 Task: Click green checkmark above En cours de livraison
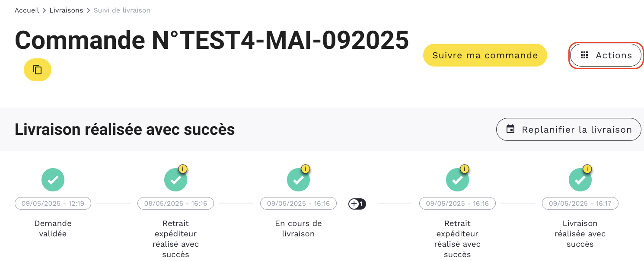click(x=298, y=180)
